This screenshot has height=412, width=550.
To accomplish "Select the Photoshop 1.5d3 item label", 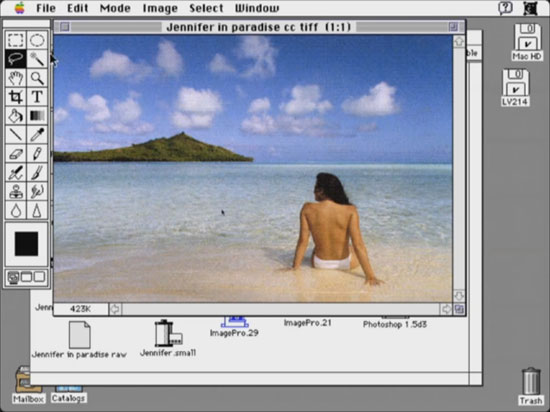I will click(x=395, y=324).
